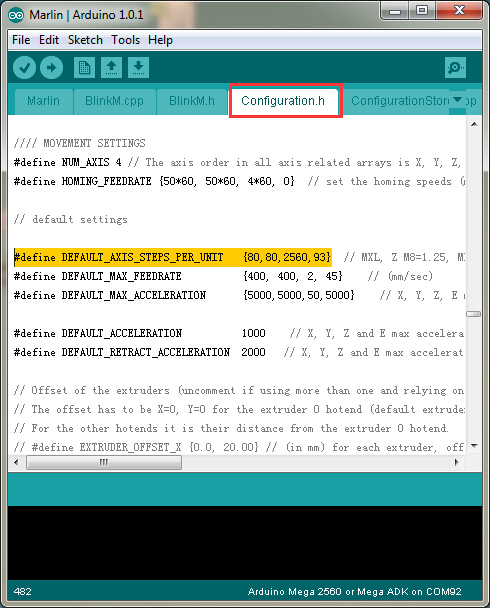
Task: Click the Upload arrow button
Action: click(x=52, y=67)
